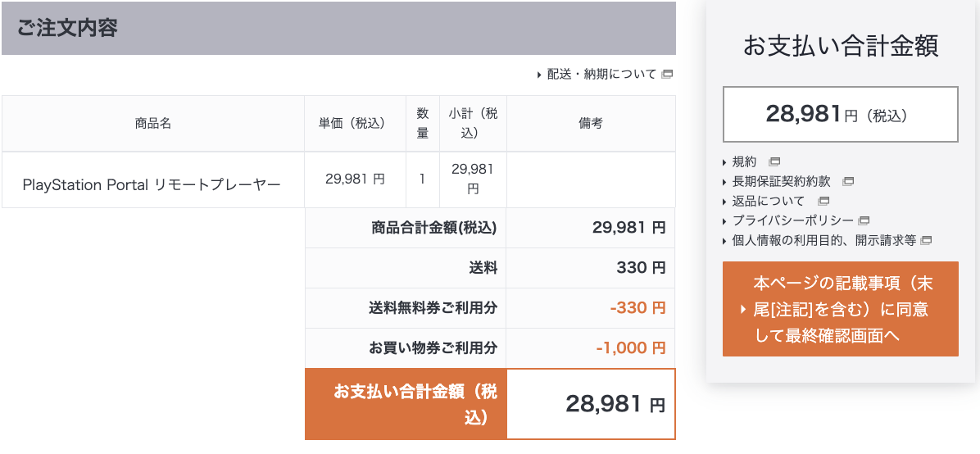980x454 pixels.
Task: Click the new-window icon next to 返品について
Action: coord(823,202)
